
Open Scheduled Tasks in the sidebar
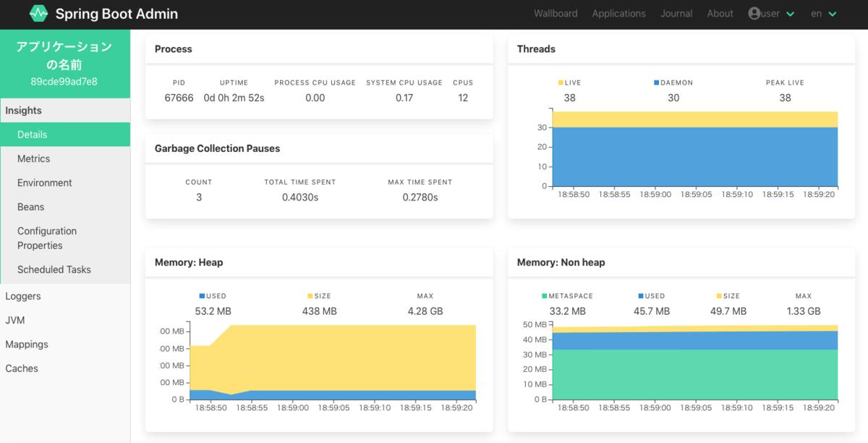coord(65,269)
